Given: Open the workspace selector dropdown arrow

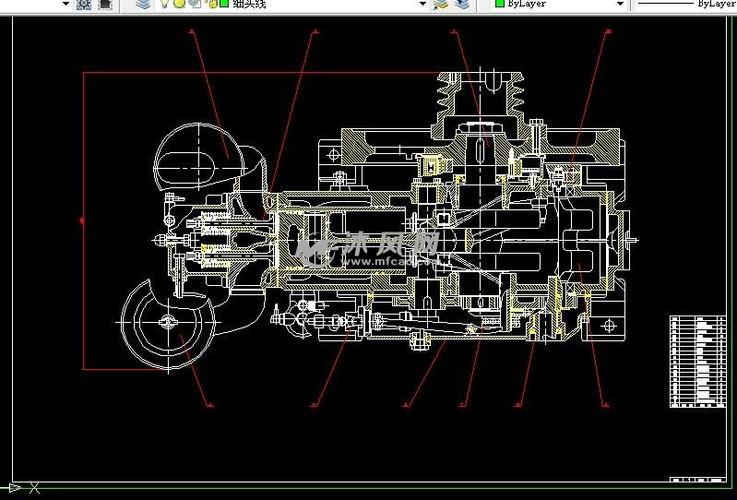Looking at the screenshot, I should pos(66,4).
